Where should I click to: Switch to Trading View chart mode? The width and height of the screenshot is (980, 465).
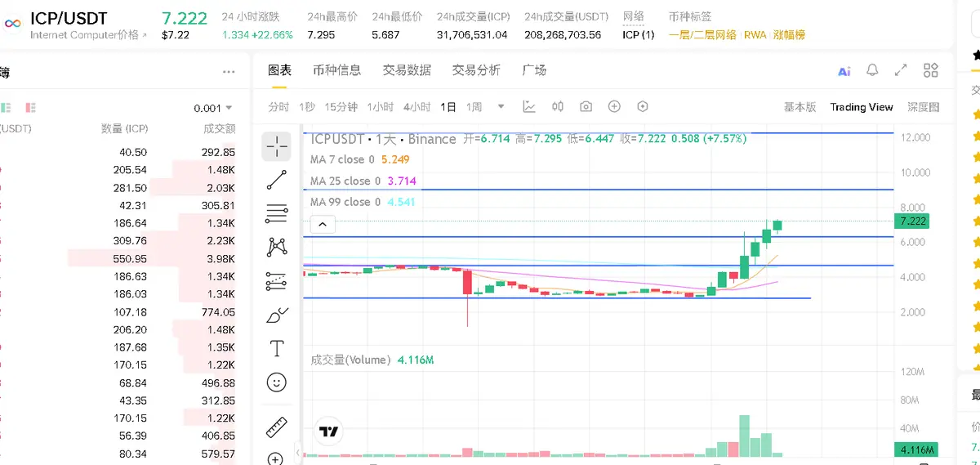862,107
